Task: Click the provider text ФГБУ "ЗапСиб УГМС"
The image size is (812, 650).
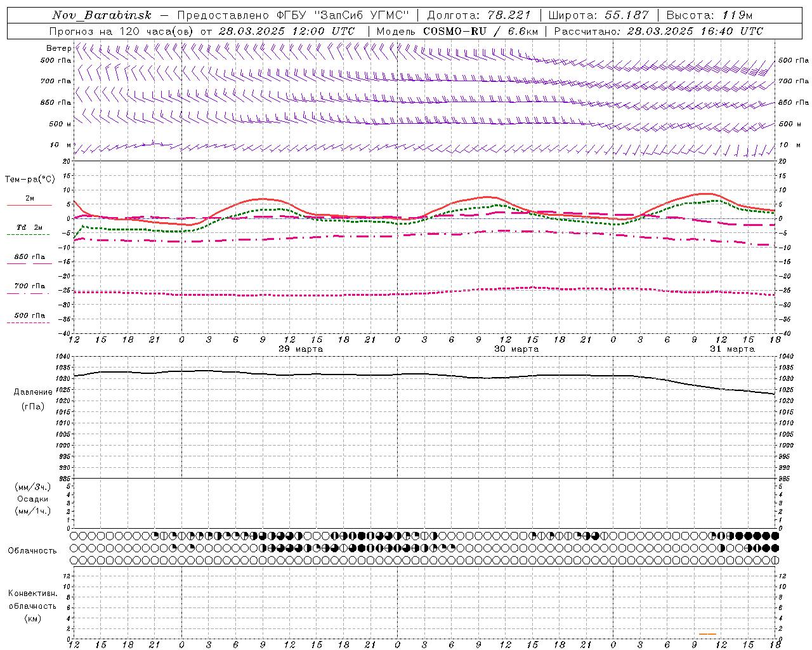Action: 343,15
